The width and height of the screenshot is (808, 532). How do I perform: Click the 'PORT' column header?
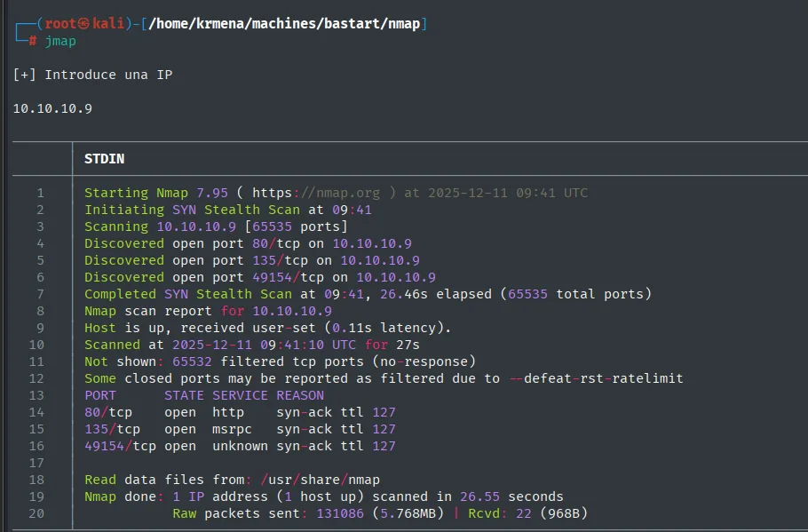coord(100,395)
